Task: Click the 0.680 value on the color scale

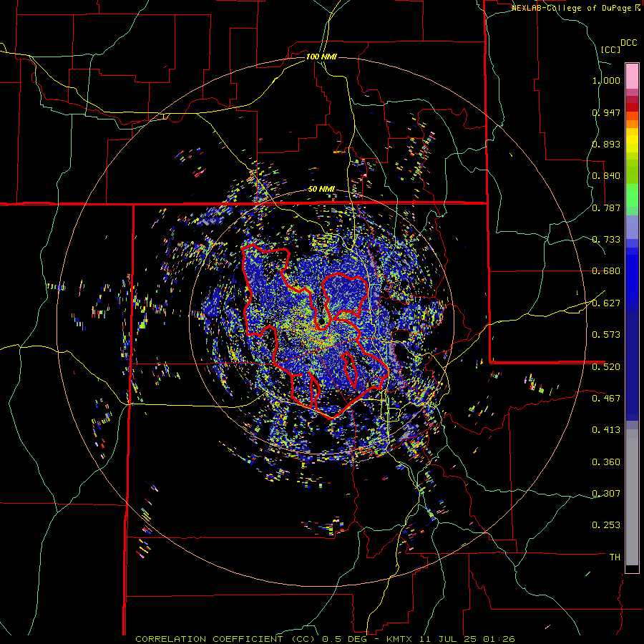Action: pyautogui.click(x=606, y=271)
